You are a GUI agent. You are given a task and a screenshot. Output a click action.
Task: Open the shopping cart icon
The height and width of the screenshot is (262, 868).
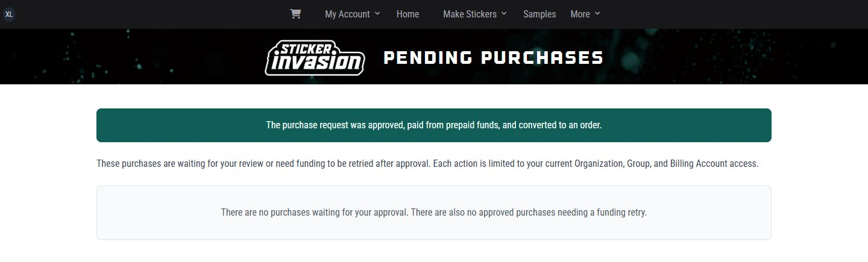[x=295, y=14]
